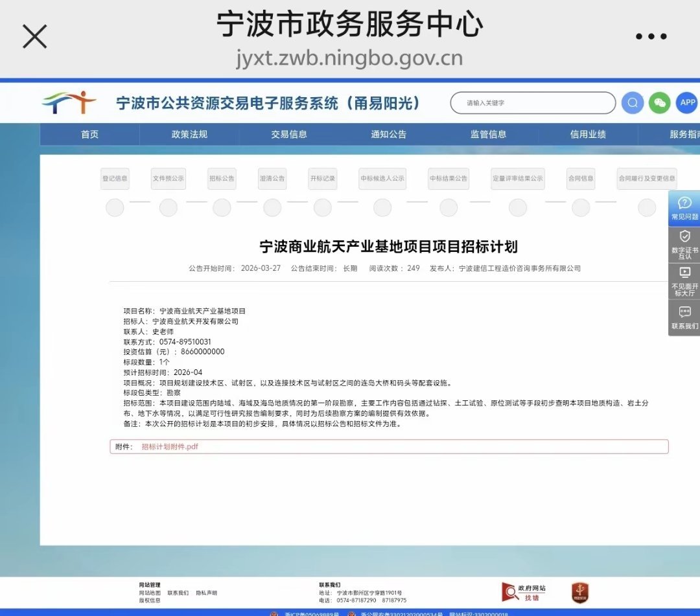Select the 首页 navigation menu item
700x616 pixels.
89,135
